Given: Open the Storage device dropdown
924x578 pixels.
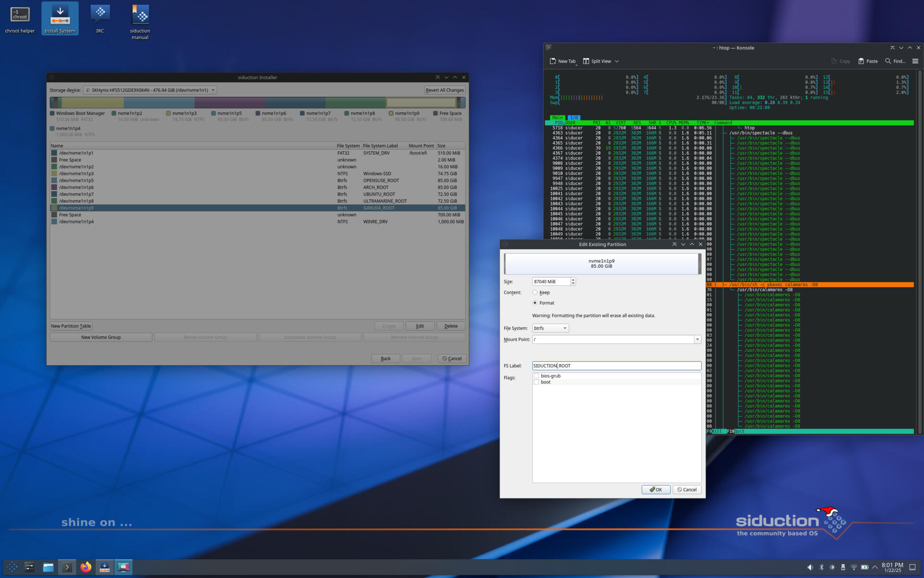Looking at the screenshot, I should [x=150, y=90].
